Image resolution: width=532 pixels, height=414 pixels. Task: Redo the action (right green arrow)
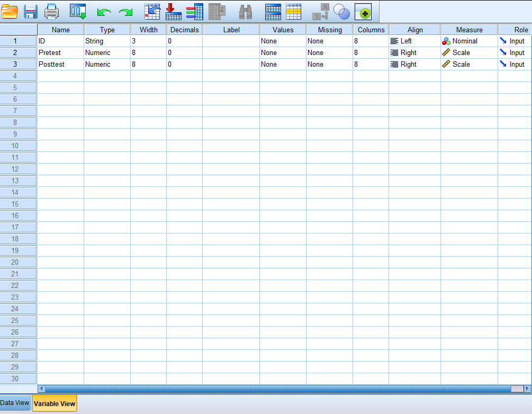(x=125, y=12)
